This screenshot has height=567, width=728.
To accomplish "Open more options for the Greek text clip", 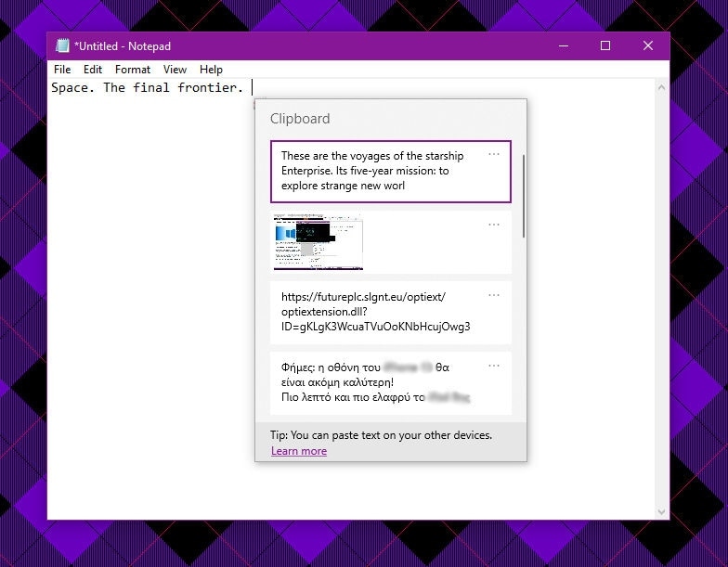I will [x=494, y=366].
